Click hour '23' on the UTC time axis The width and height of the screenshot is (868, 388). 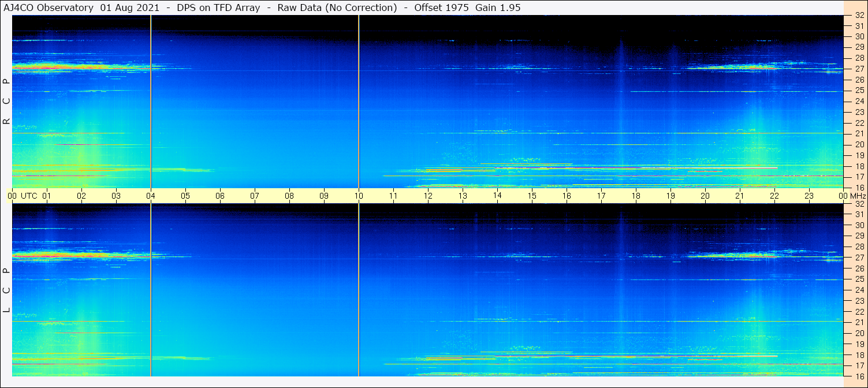pyautogui.click(x=809, y=196)
